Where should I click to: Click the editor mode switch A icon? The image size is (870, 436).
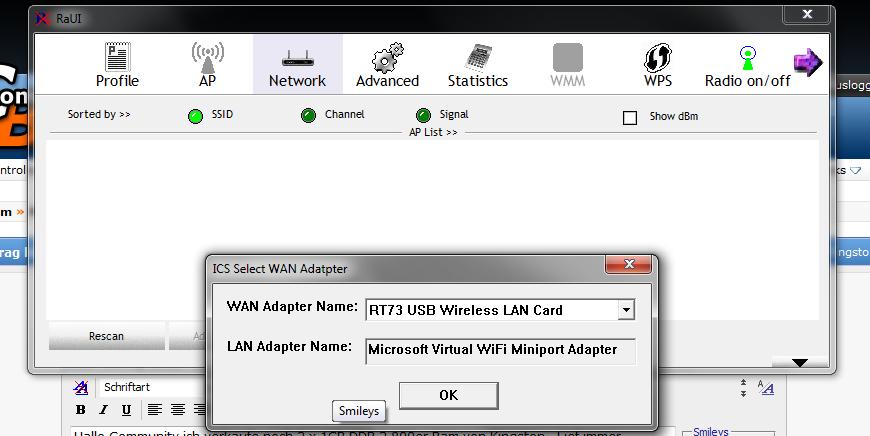point(766,387)
